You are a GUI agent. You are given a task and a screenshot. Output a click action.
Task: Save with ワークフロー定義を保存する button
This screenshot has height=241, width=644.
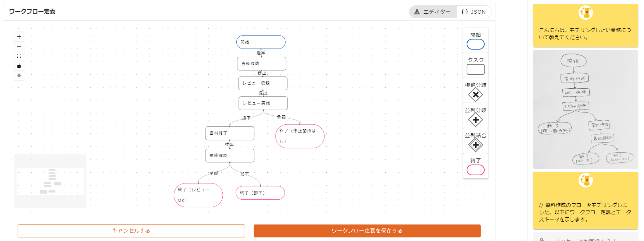point(367,231)
